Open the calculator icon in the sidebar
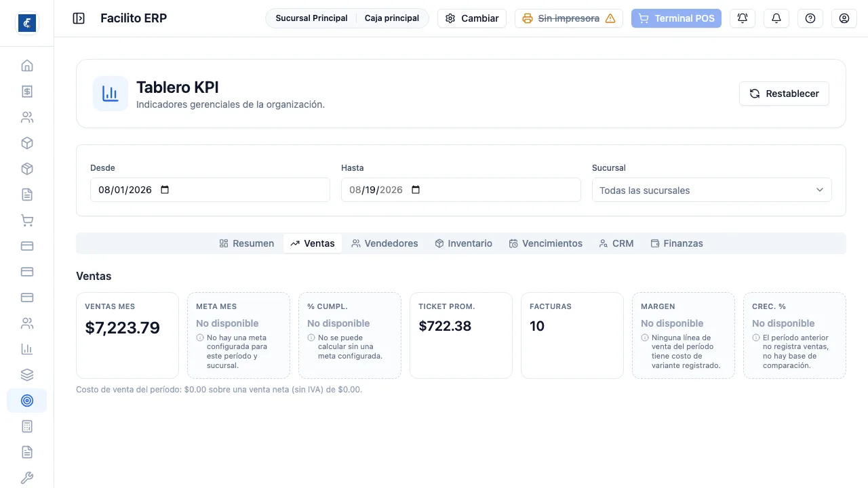 coord(27,426)
